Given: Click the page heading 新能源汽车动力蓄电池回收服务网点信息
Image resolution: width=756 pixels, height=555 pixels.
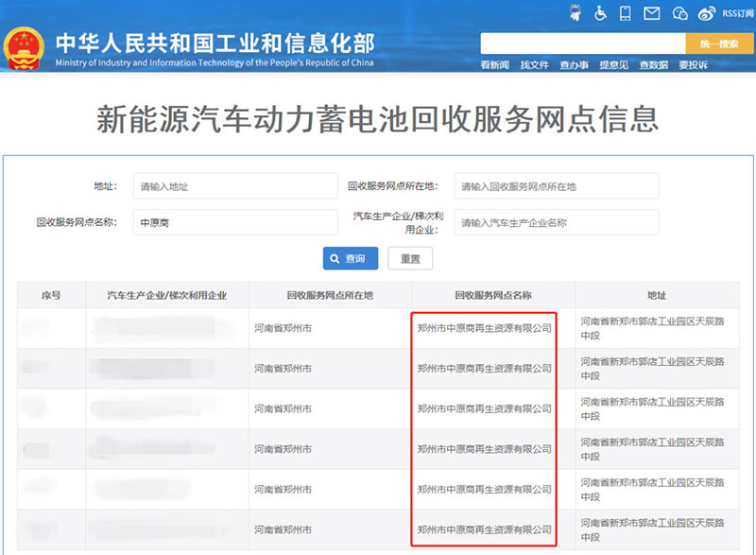Looking at the screenshot, I should tap(377, 119).
